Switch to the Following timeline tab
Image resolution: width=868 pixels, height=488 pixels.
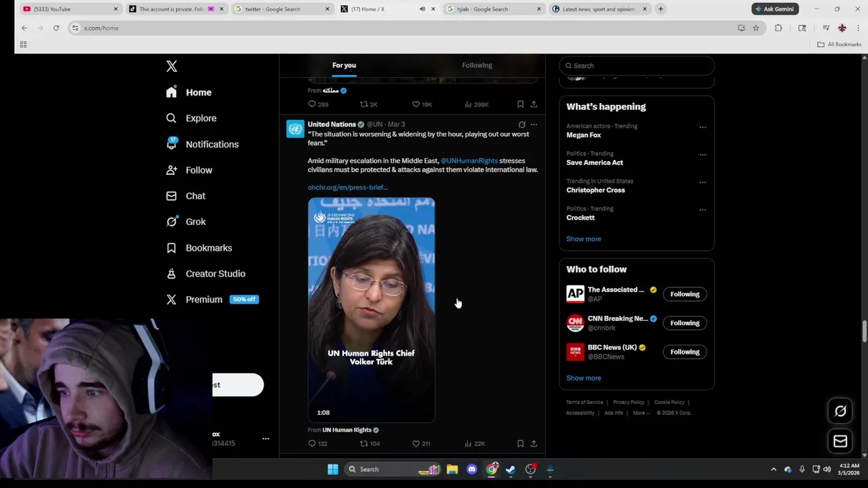click(477, 65)
